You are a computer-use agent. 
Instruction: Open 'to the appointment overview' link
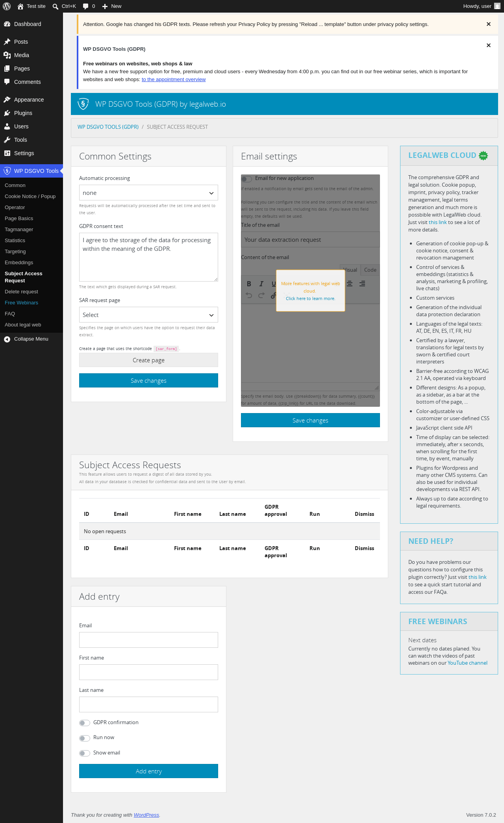click(x=174, y=80)
